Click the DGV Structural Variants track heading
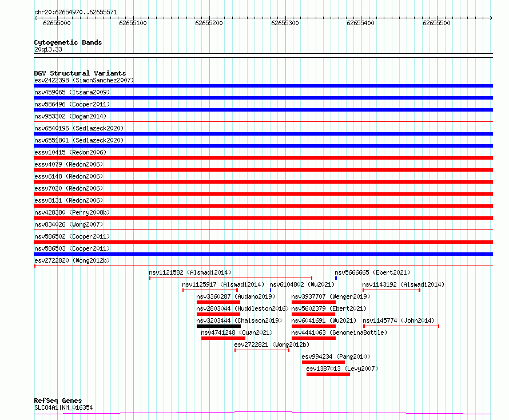The height and width of the screenshot is (420, 509). (x=80, y=73)
